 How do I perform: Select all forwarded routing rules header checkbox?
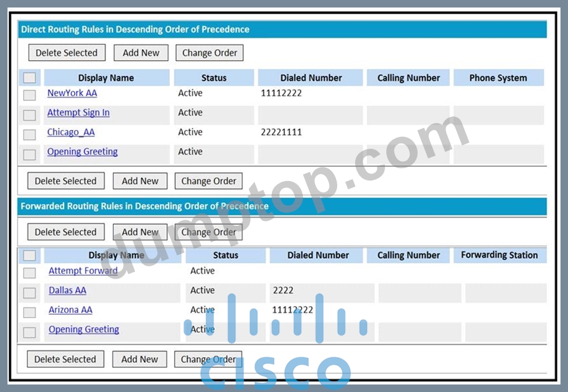tap(29, 255)
